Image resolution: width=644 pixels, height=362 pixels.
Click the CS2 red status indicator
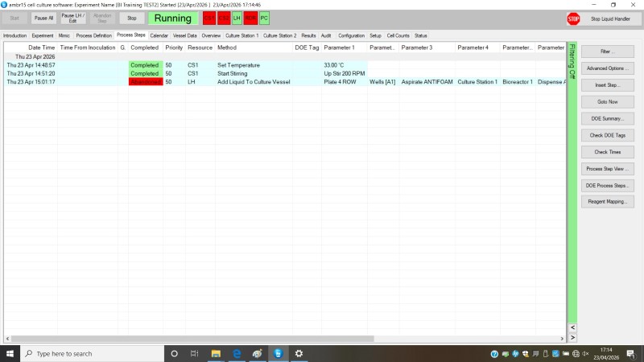pos(224,18)
